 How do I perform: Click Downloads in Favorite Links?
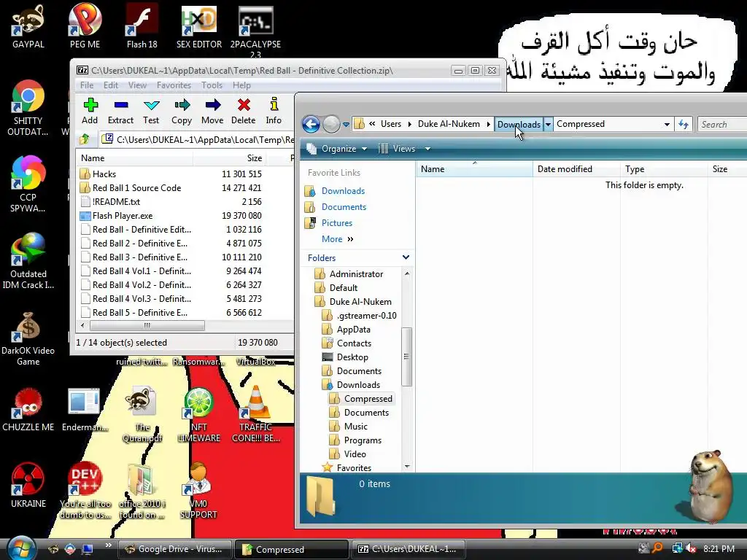click(343, 191)
